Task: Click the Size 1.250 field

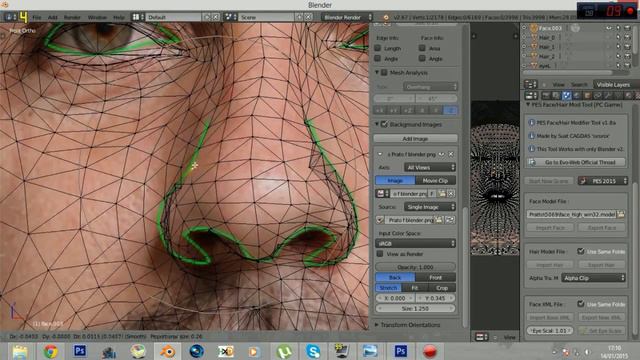Action: click(x=415, y=309)
